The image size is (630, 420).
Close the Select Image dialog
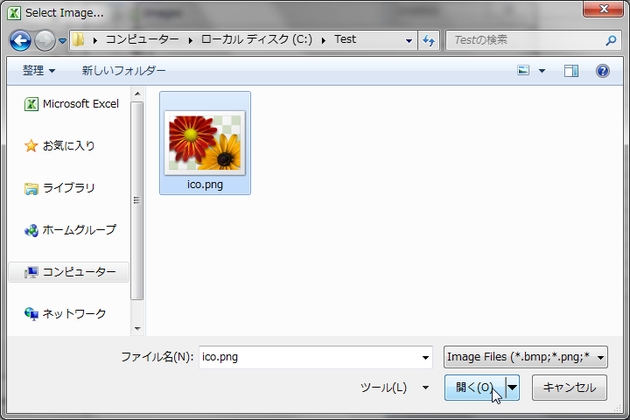click(x=603, y=8)
